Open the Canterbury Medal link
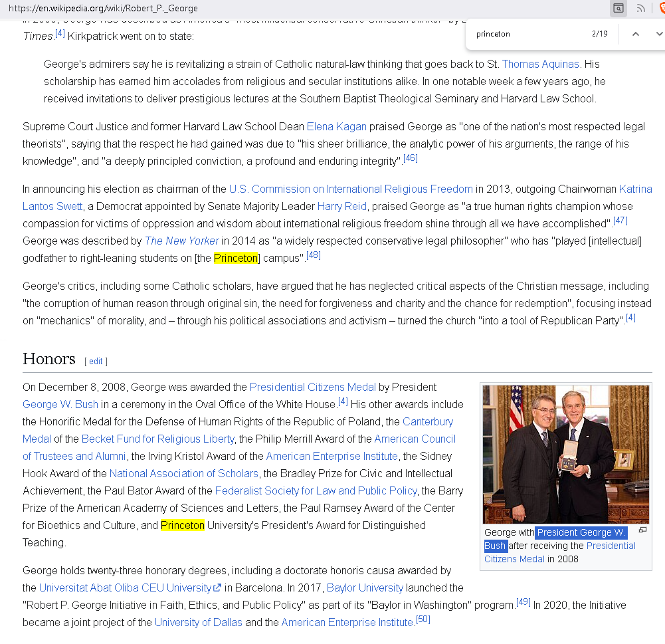 click(x=428, y=422)
